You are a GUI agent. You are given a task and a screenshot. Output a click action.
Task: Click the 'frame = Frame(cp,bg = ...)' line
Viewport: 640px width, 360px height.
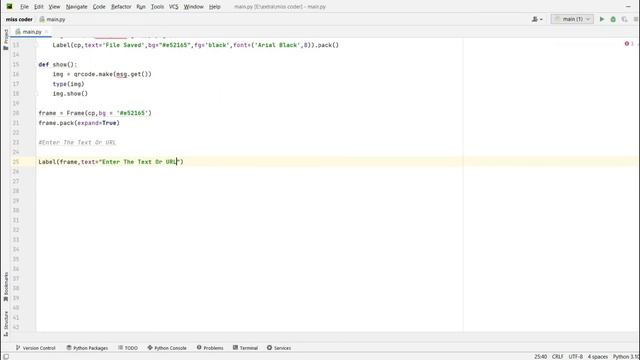point(95,113)
